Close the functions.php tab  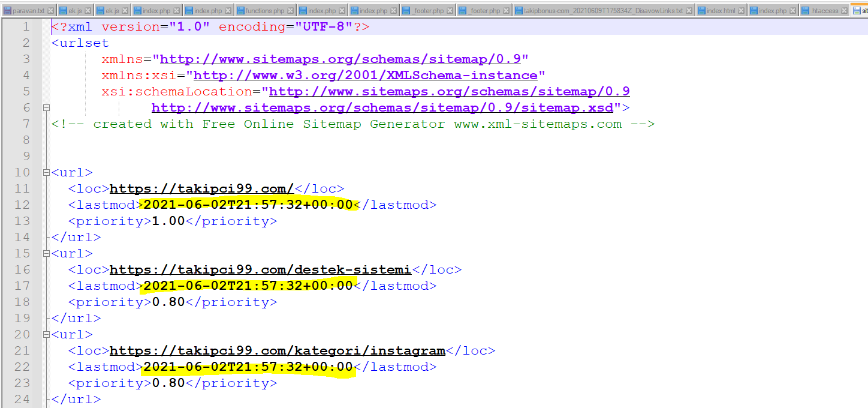pyautogui.click(x=289, y=11)
